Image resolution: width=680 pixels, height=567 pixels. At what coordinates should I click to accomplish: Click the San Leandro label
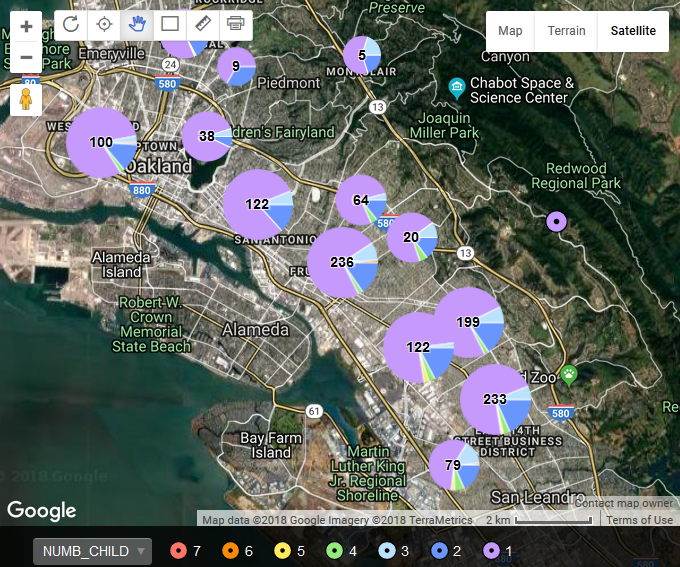tap(537, 497)
